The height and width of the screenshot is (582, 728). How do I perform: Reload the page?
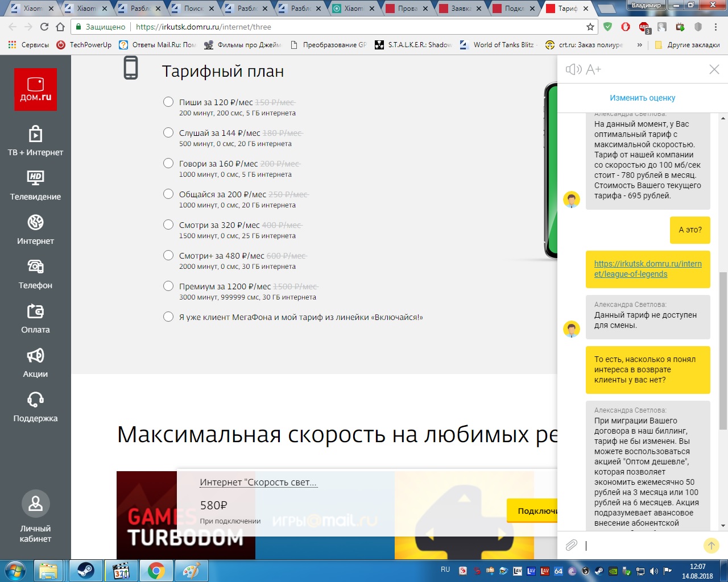click(44, 27)
